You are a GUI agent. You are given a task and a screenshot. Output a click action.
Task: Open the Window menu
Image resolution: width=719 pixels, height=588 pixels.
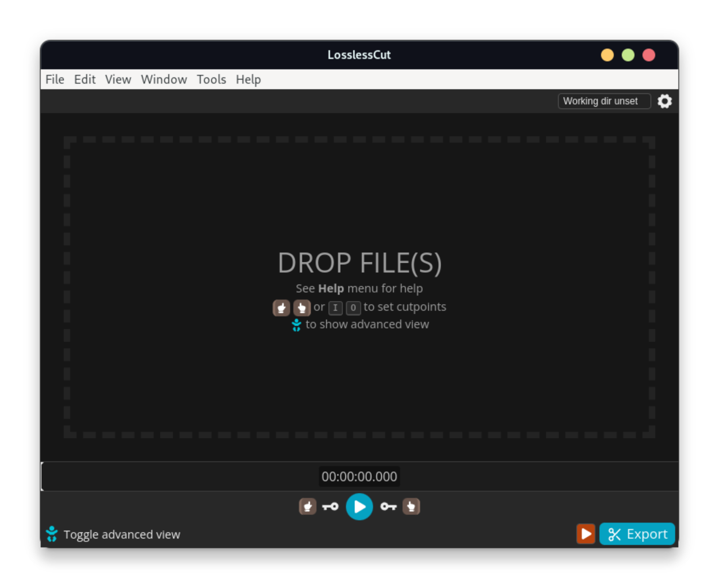(x=163, y=79)
